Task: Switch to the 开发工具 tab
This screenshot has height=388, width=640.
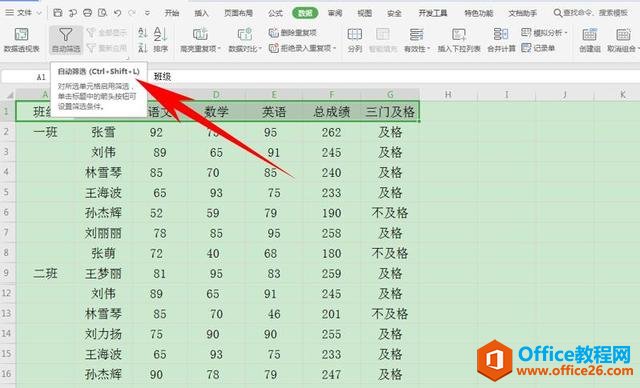Action: 433,13
